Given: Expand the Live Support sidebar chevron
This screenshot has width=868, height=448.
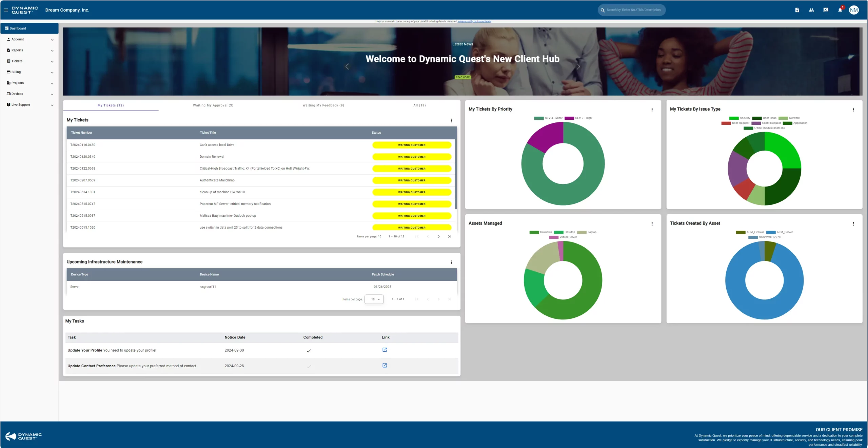Looking at the screenshot, I should pyautogui.click(x=52, y=105).
